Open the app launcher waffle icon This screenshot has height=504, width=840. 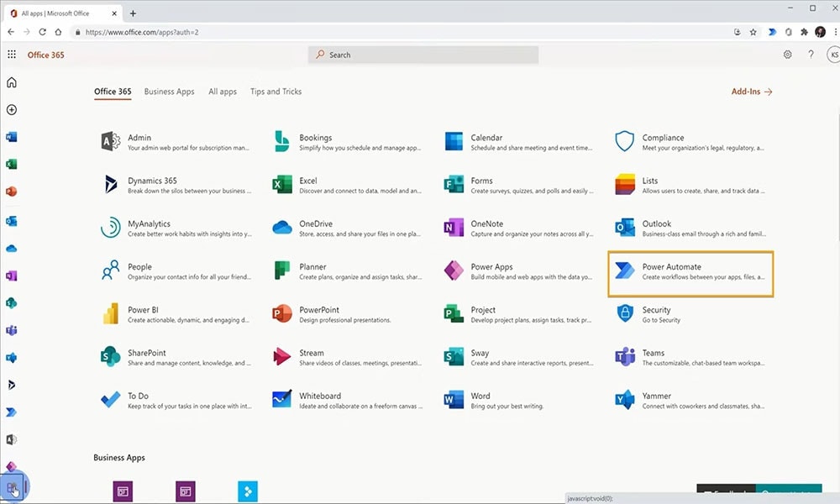click(12, 55)
